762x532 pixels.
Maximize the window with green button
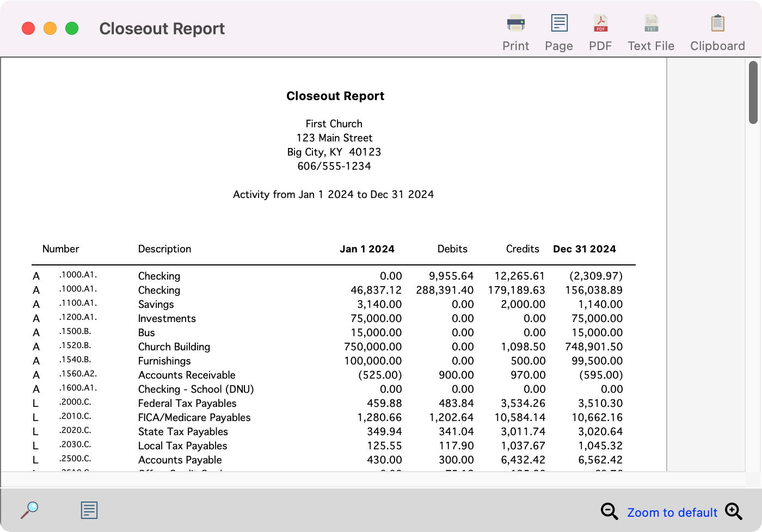72,28
